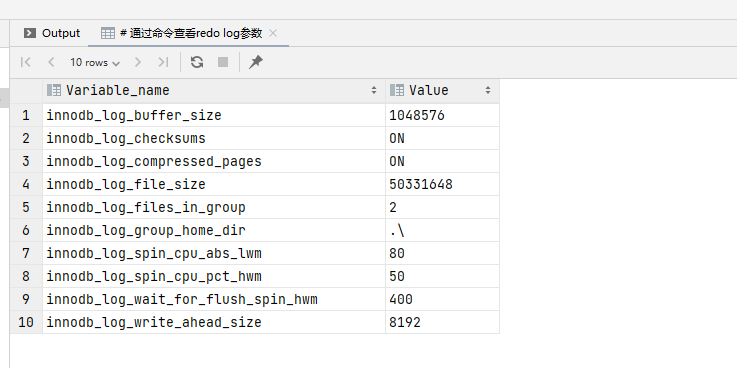Select the innodb_log_files_in_group cell

(x=214, y=207)
